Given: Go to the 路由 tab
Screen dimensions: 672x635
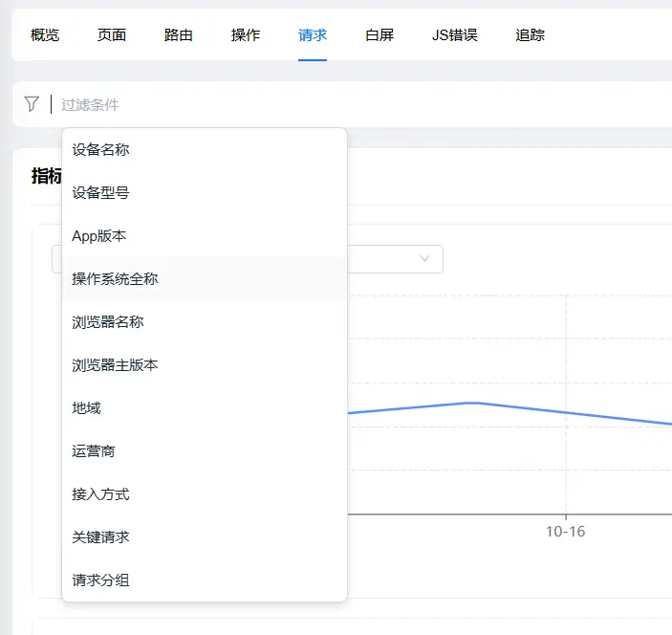Looking at the screenshot, I should 179,35.
